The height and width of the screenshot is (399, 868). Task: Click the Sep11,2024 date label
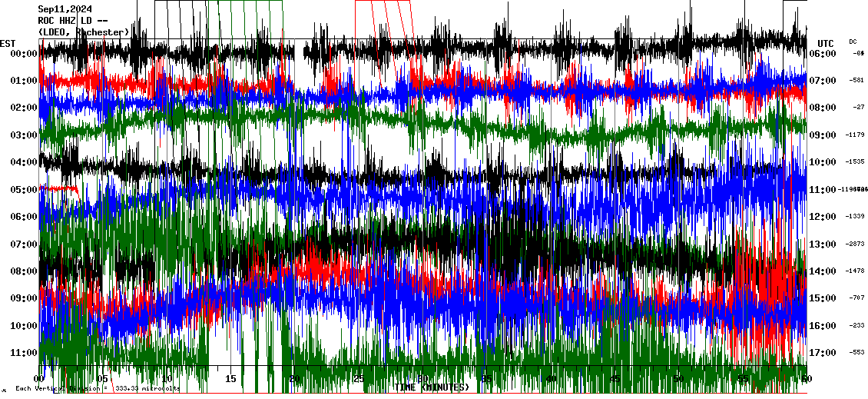65,10
